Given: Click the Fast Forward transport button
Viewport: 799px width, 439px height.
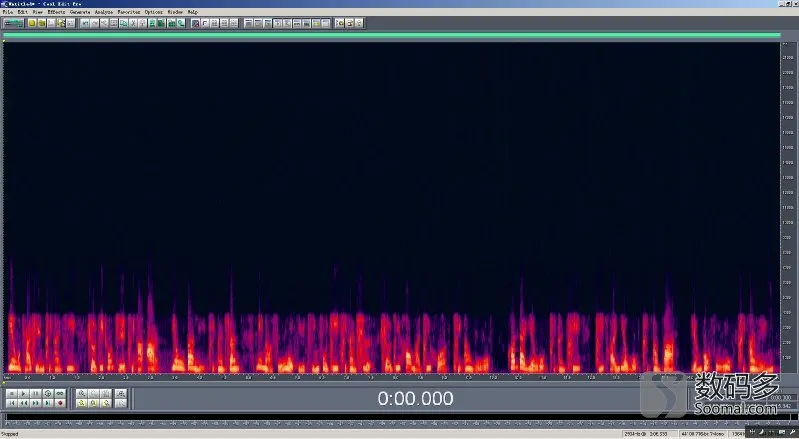Looking at the screenshot, I should click(36, 403).
